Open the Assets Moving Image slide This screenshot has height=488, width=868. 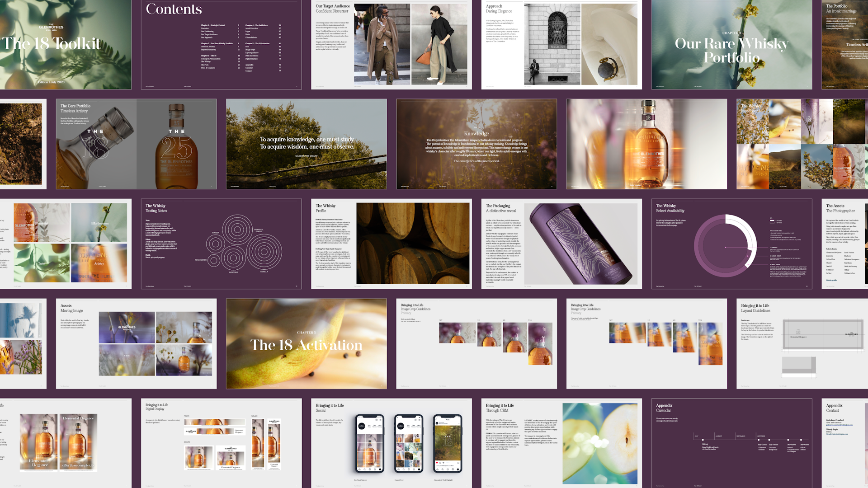pos(136,343)
